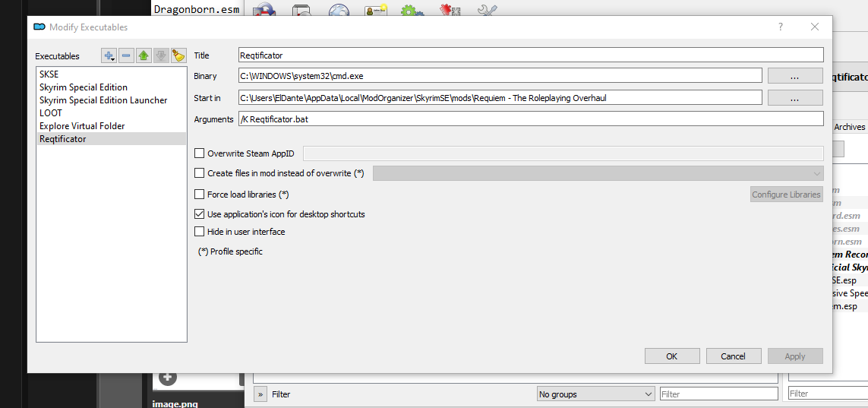The image size is (868, 408).
Task: Click the Overwrite Steam AppID text field
Action: (564, 153)
